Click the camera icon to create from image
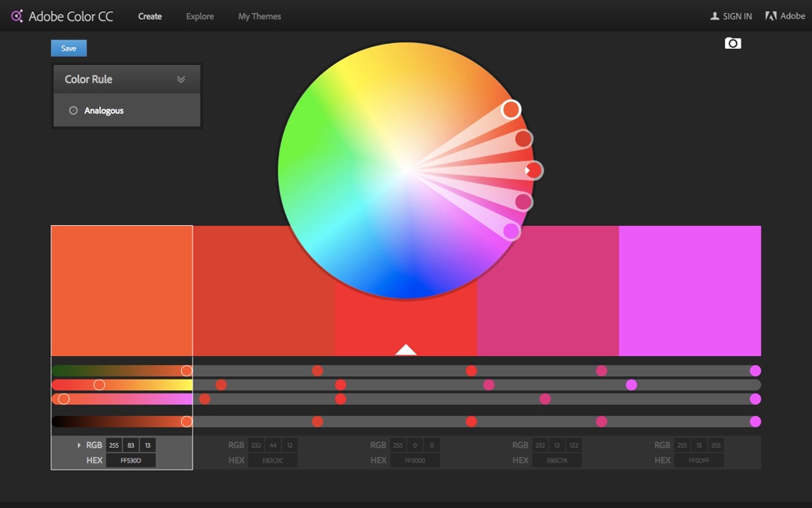The width and height of the screenshot is (812, 508). (732, 43)
